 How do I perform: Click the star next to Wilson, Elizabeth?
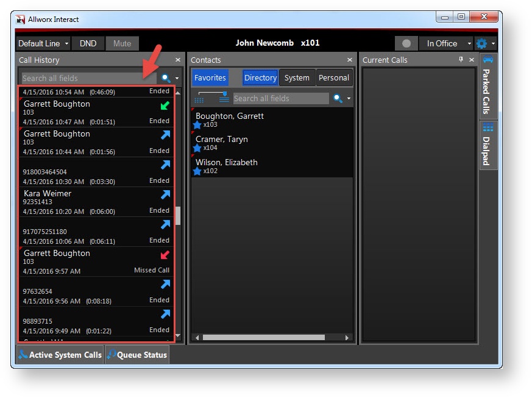coord(197,171)
